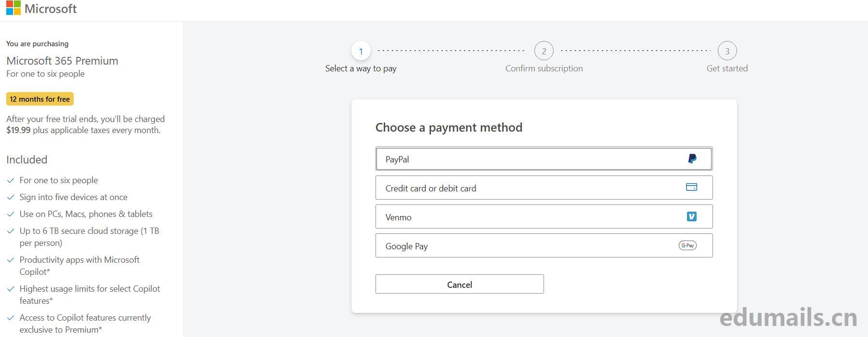The height and width of the screenshot is (337, 868).
Task: Click checkmark beside 'For one to six people'
Action: (11, 180)
